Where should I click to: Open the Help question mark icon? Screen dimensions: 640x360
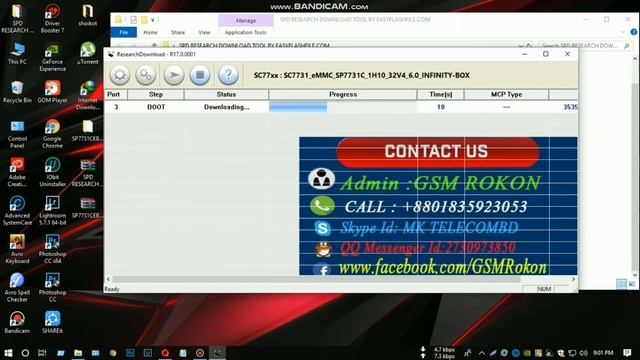pos(228,75)
